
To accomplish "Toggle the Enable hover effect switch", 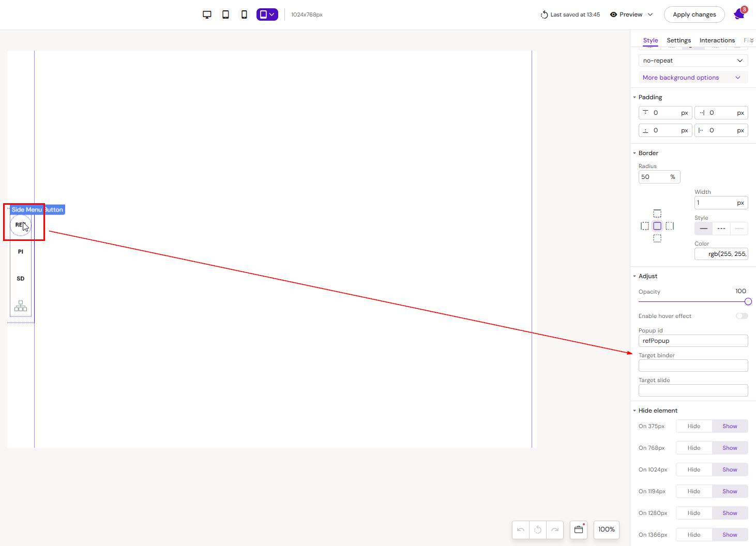I will pyautogui.click(x=742, y=316).
